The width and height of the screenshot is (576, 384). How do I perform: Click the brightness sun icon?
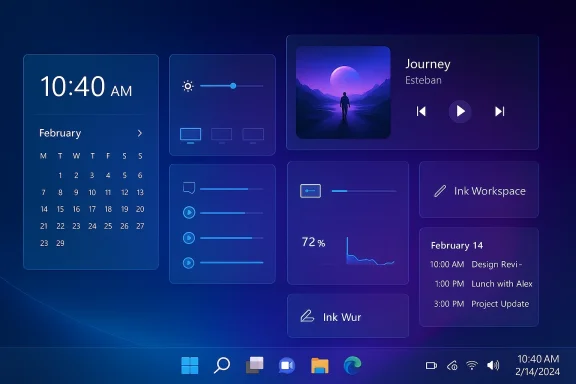(188, 86)
